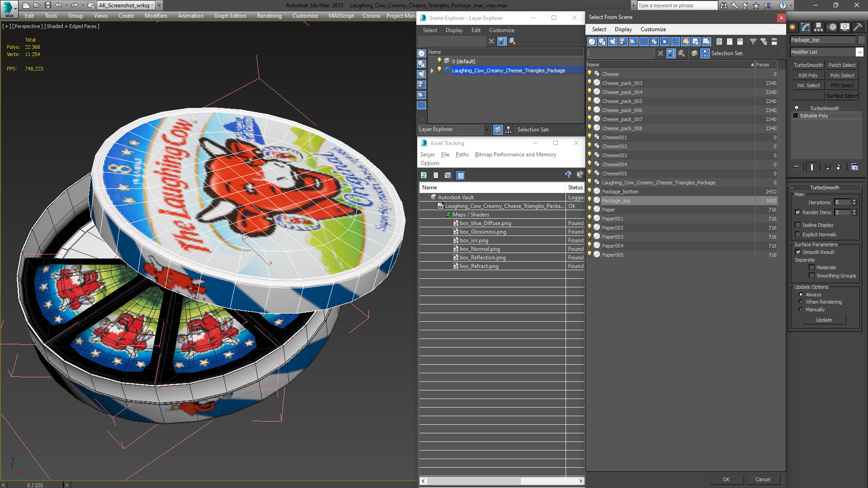
Task: Toggle Smooth Result checkbox
Action: pyautogui.click(x=798, y=252)
